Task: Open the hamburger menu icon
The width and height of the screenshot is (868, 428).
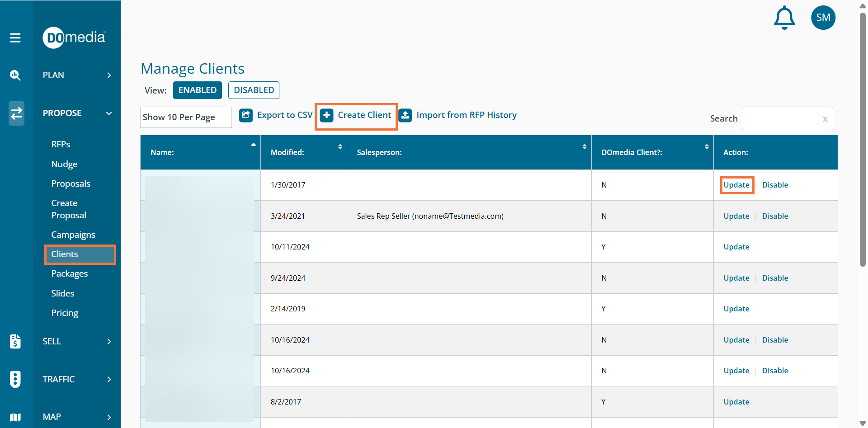Action: pyautogui.click(x=15, y=38)
